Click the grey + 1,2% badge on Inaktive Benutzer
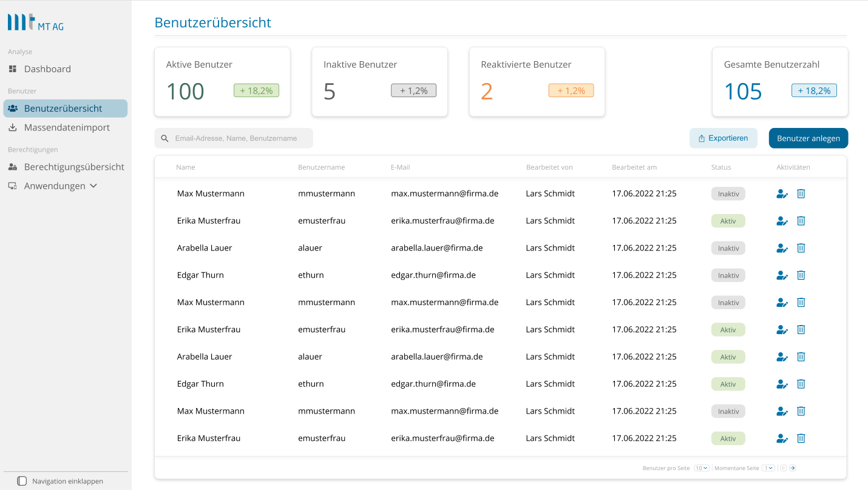The image size is (868, 490). pyautogui.click(x=413, y=91)
